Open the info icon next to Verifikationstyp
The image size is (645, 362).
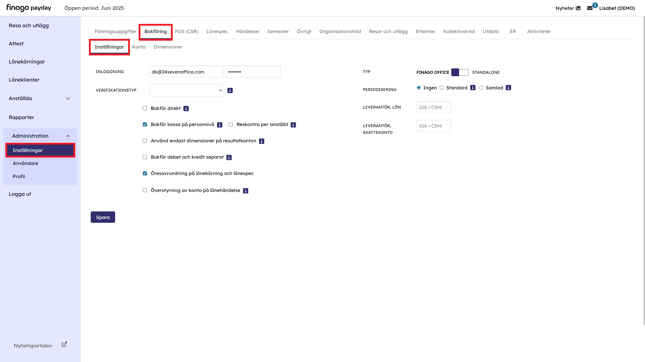[230, 90]
